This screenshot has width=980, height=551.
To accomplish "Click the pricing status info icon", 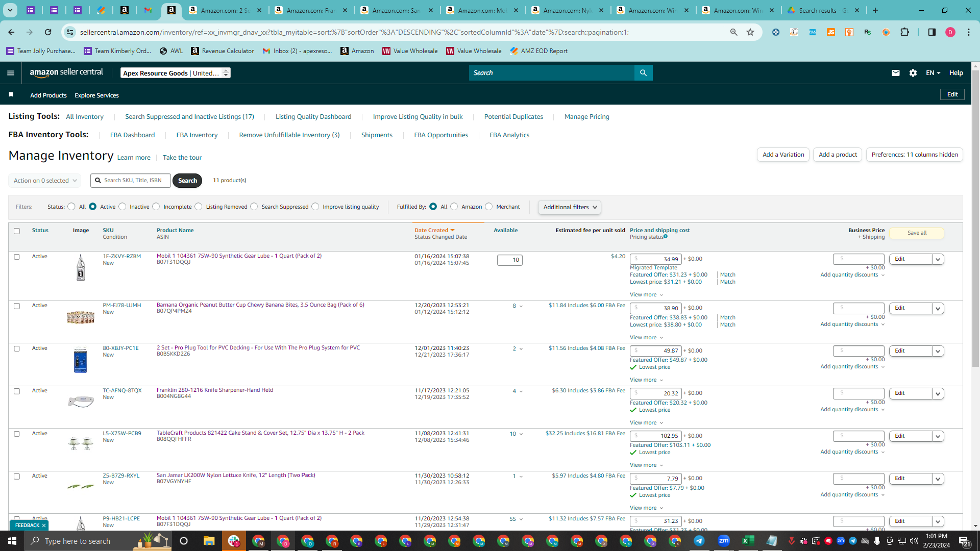I will pos(666,236).
